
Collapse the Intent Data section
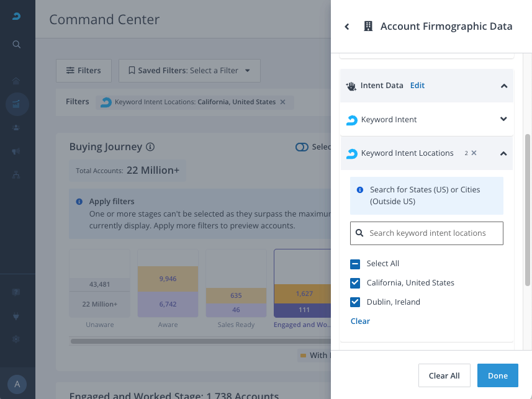tap(503, 86)
